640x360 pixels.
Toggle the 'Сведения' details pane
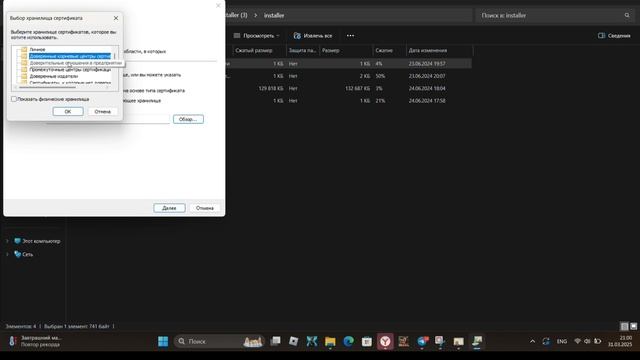(x=614, y=36)
